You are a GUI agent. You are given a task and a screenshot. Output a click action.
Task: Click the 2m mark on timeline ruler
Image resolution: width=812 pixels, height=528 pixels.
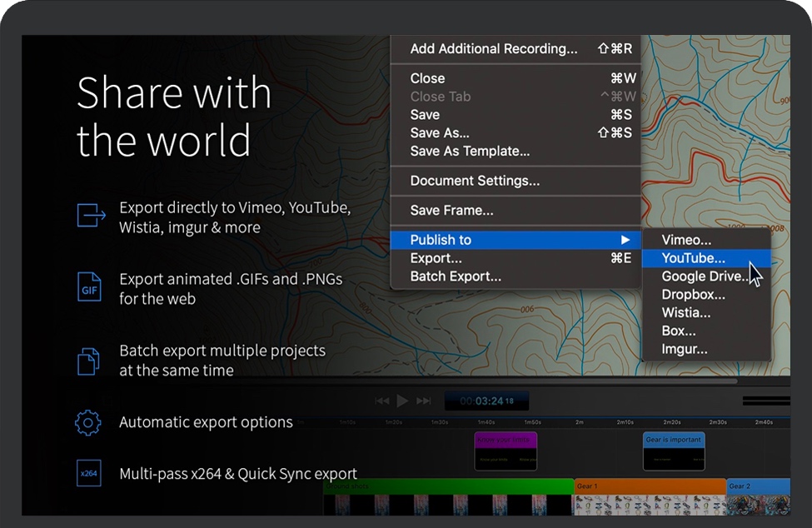click(x=579, y=422)
